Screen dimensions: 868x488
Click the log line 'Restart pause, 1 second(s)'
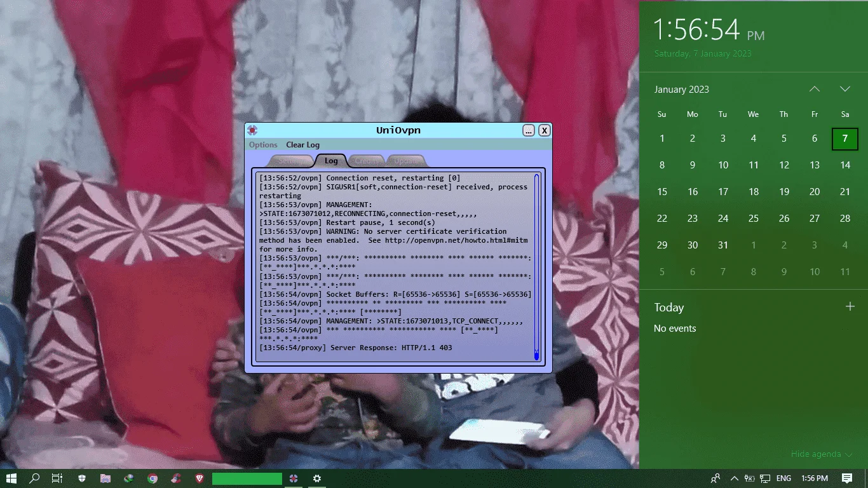point(347,222)
